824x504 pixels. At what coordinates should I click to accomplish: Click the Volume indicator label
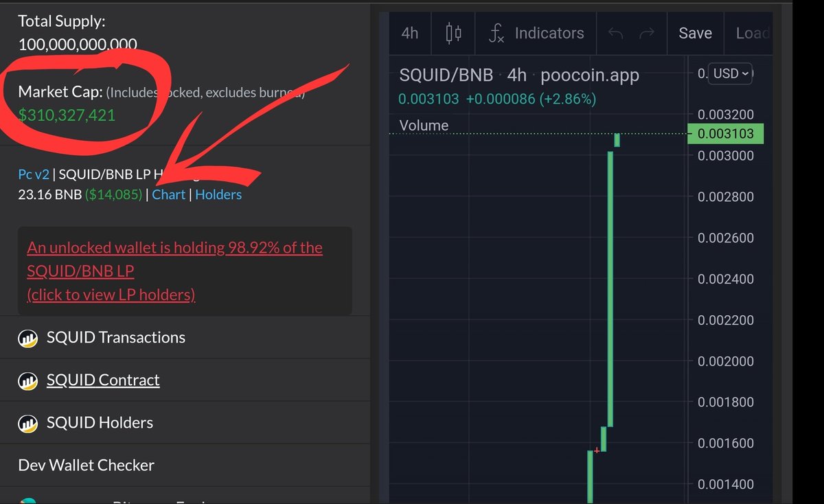(x=424, y=125)
